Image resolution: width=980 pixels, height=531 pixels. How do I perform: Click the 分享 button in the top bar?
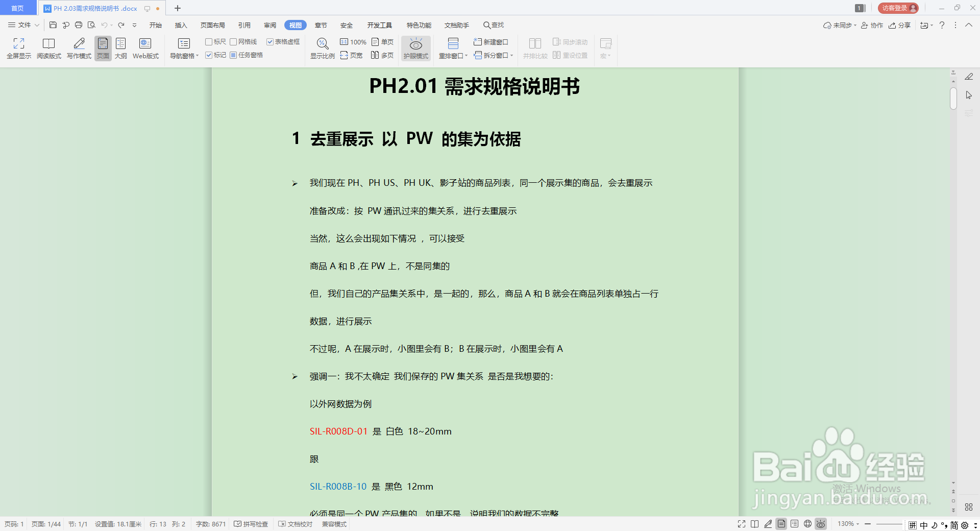point(900,25)
